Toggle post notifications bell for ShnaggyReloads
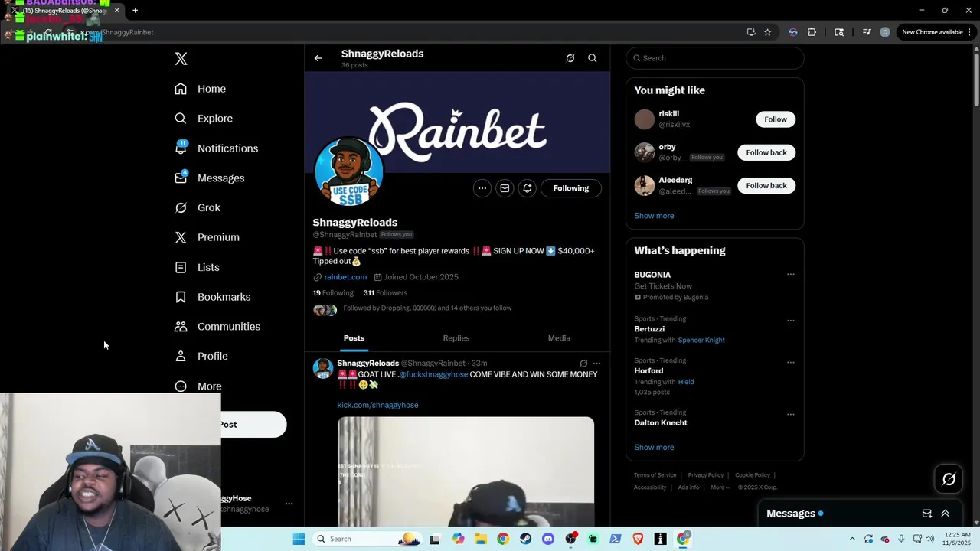 point(528,188)
